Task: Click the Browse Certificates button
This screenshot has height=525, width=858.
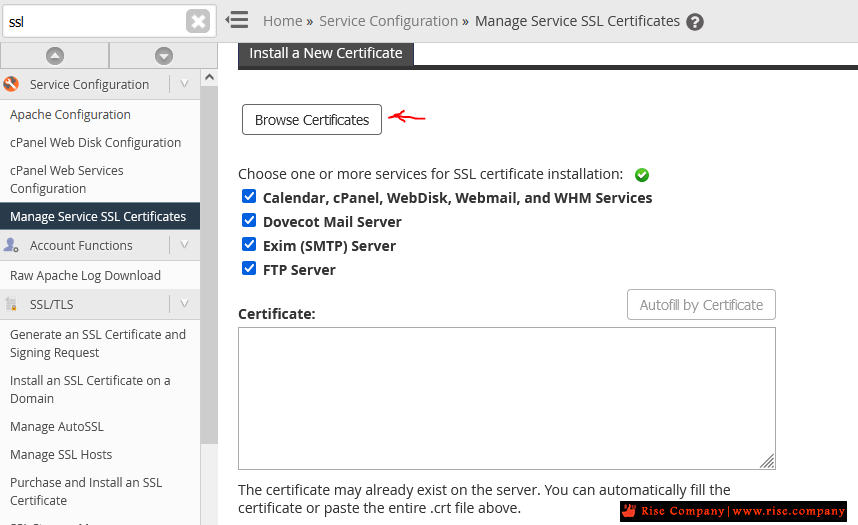Action: coord(312,119)
